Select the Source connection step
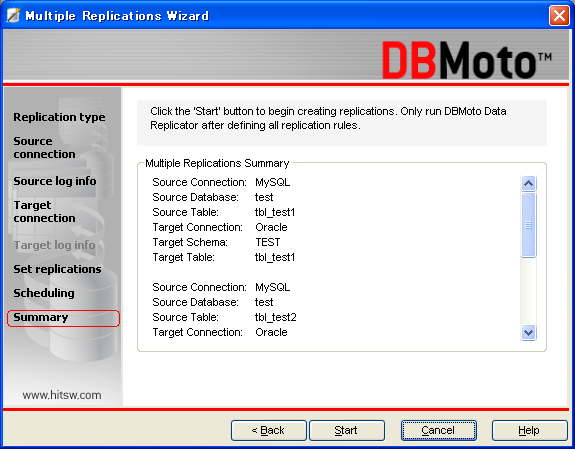 (x=44, y=147)
